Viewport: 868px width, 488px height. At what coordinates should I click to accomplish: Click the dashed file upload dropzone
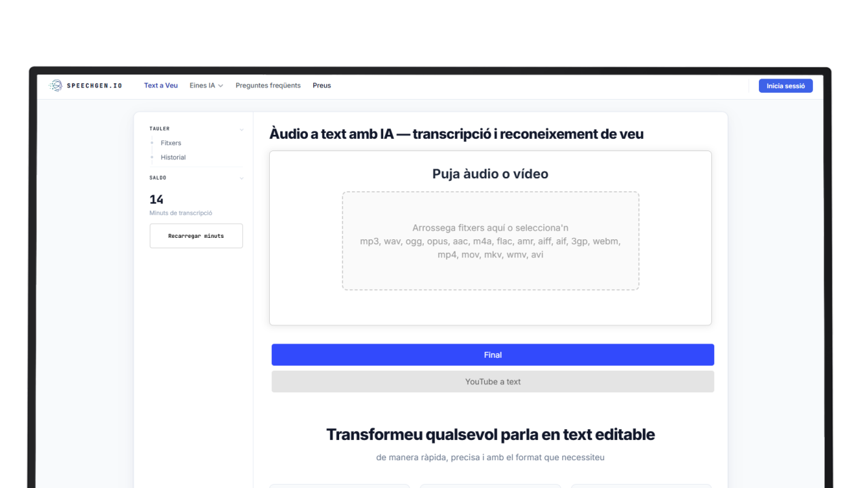point(490,241)
